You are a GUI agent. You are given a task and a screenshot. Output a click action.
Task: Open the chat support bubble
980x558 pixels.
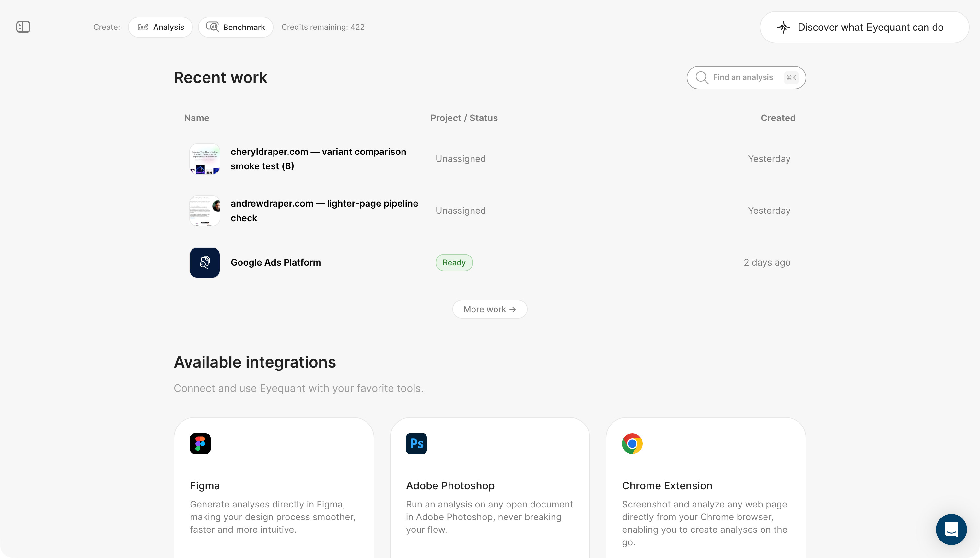click(x=951, y=529)
